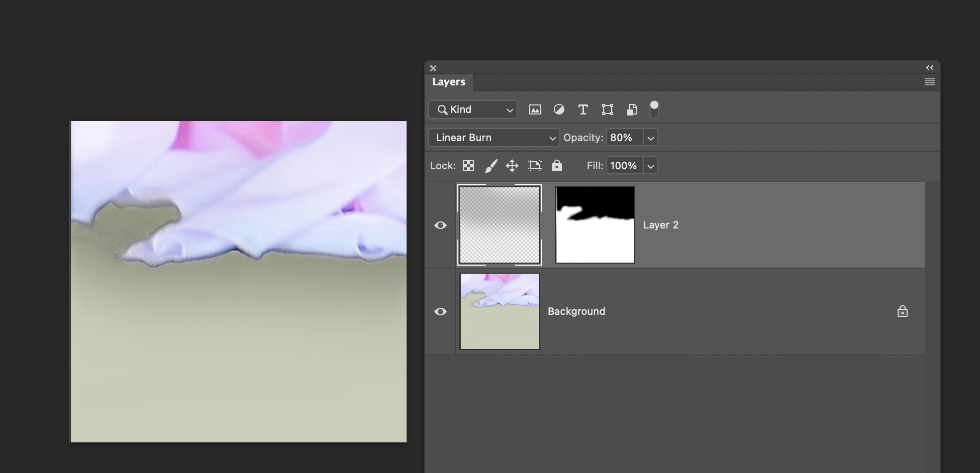Select the pixel layers filter icon
This screenshot has width=980, height=473.
[535, 109]
